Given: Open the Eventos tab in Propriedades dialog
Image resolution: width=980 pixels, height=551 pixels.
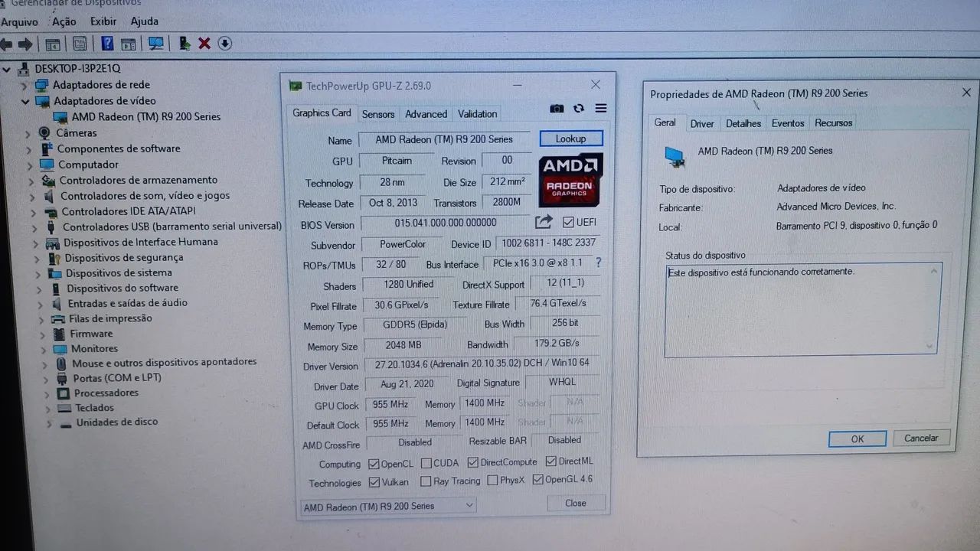Looking at the screenshot, I should tap(788, 123).
